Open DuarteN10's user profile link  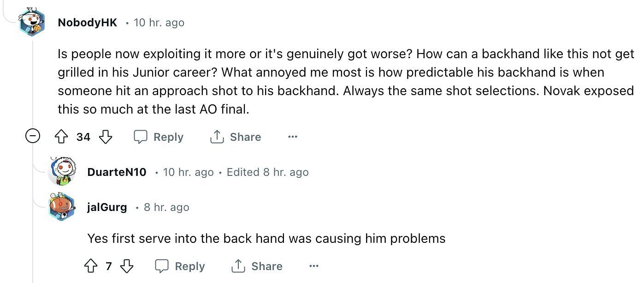click(117, 172)
